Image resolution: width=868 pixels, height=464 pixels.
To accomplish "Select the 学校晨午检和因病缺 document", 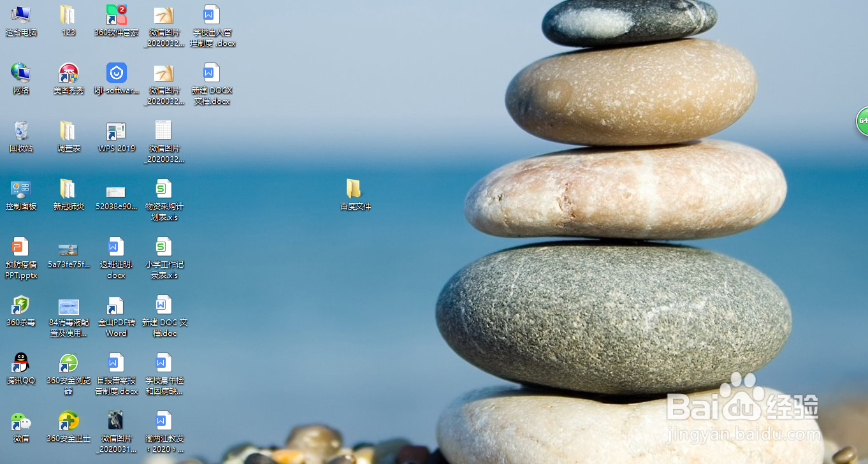I will (x=164, y=374).
